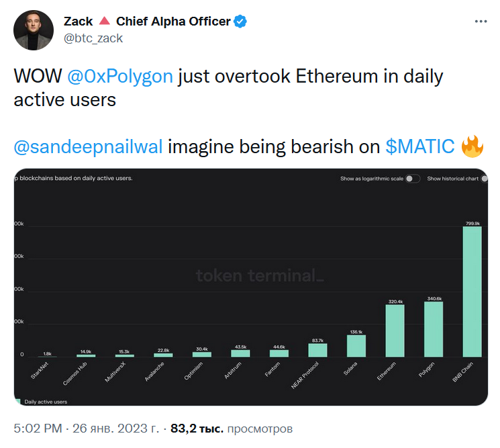This screenshot has height=448, width=500.
Task: Open the @btc_zack handle
Action: [93, 38]
